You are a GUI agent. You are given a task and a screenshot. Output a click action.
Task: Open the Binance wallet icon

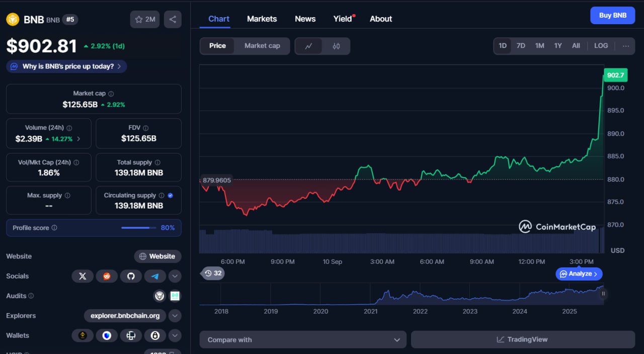coord(83,335)
